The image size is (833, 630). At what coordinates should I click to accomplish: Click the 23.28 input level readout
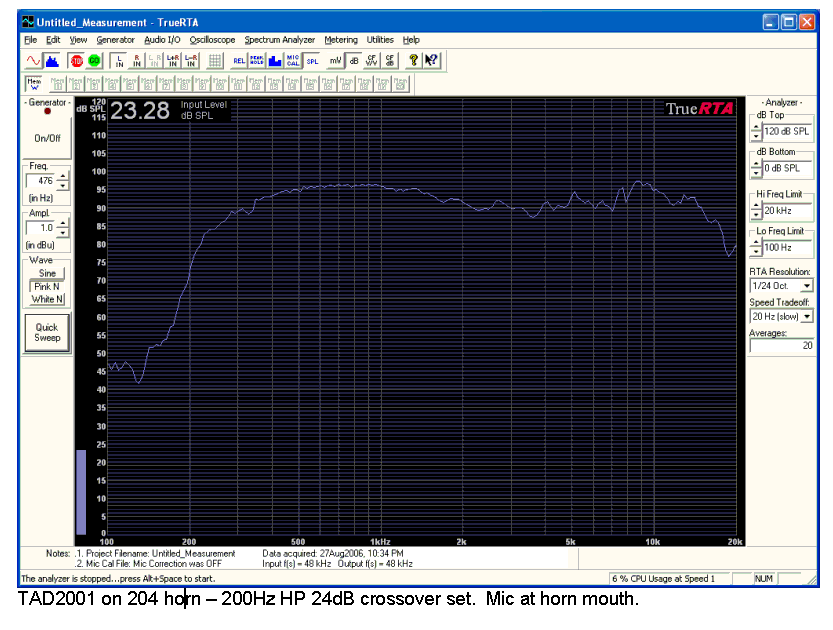pos(140,110)
